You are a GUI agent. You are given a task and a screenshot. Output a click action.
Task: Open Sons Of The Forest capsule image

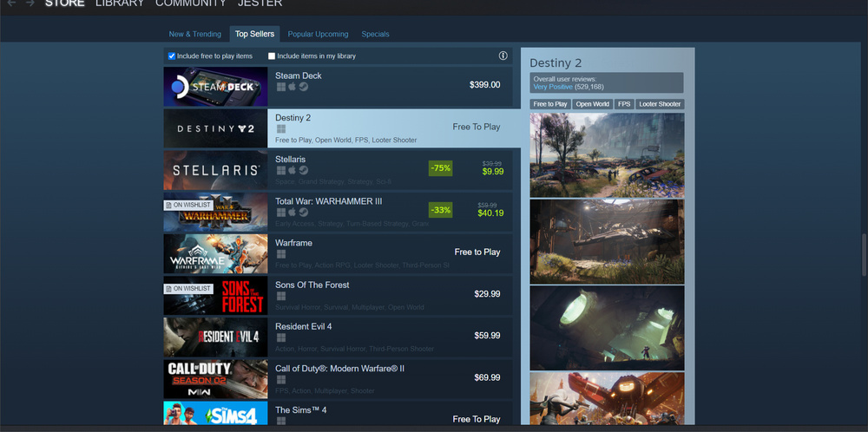pyautogui.click(x=215, y=296)
